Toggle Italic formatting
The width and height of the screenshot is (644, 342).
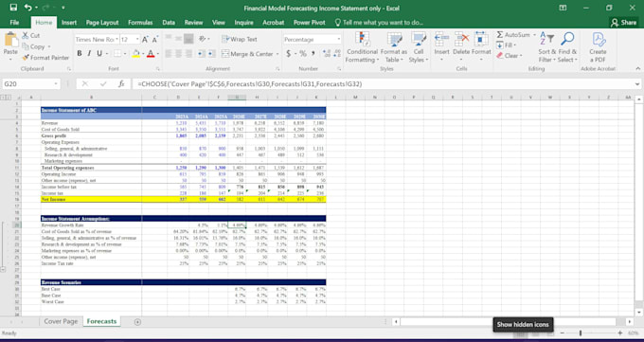pos(89,53)
